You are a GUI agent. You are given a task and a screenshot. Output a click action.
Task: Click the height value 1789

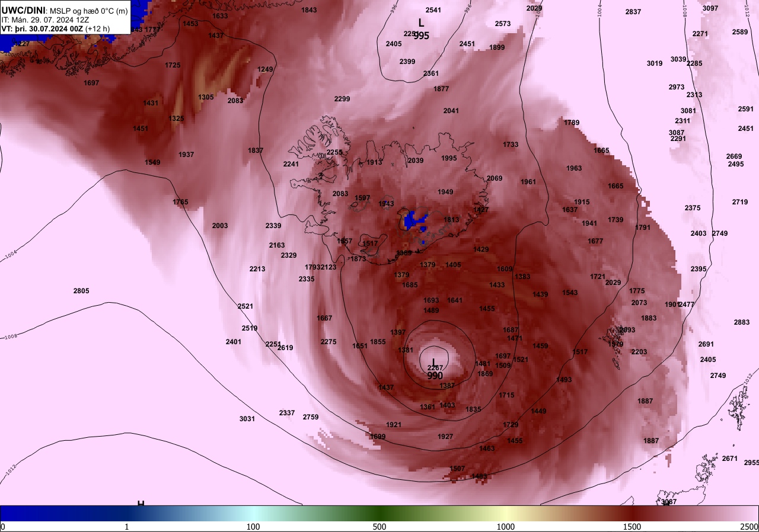click(x=572, y=123)
